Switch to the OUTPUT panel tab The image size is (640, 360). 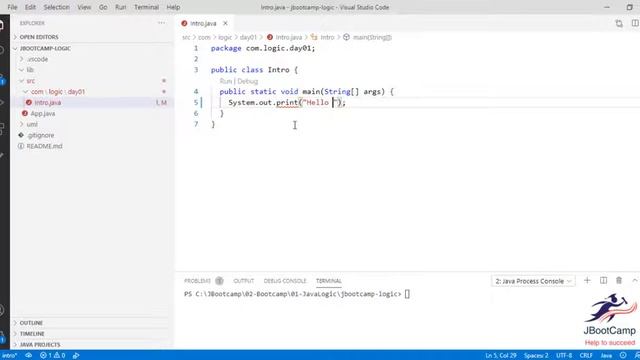coord(244,281)
